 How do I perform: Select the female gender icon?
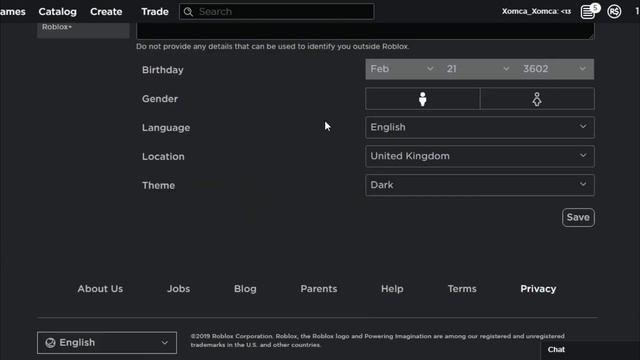537,99
